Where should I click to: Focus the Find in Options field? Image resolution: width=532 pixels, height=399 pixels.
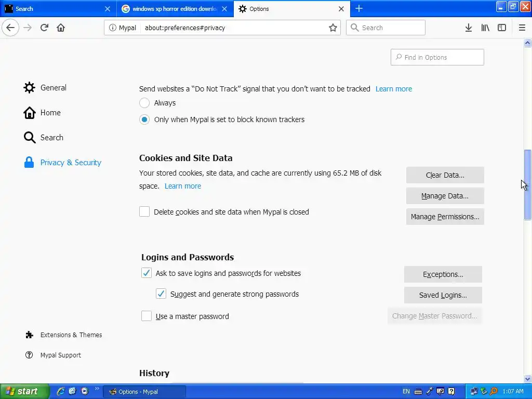click(437, 57)
